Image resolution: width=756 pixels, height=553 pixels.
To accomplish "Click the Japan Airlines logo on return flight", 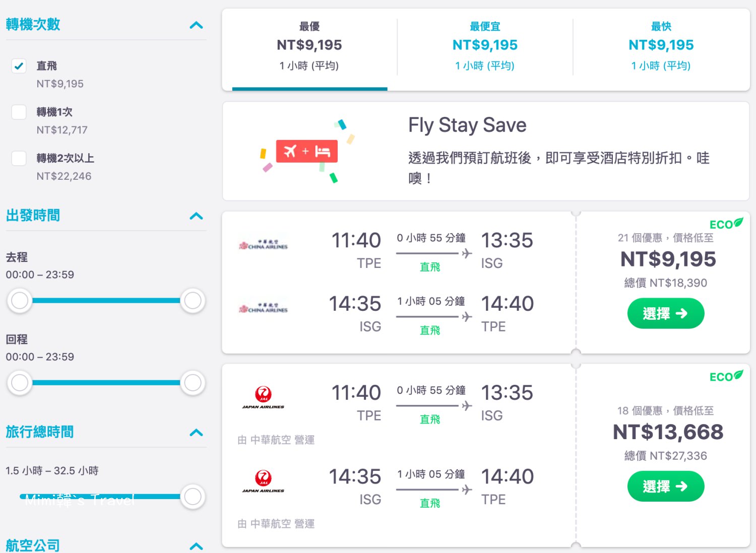I will click(x=263, y=481).
